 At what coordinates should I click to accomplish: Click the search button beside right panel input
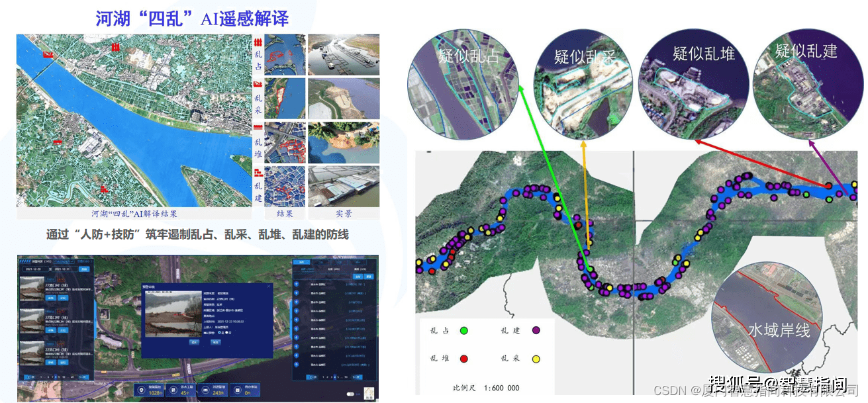tap(358, 277)
